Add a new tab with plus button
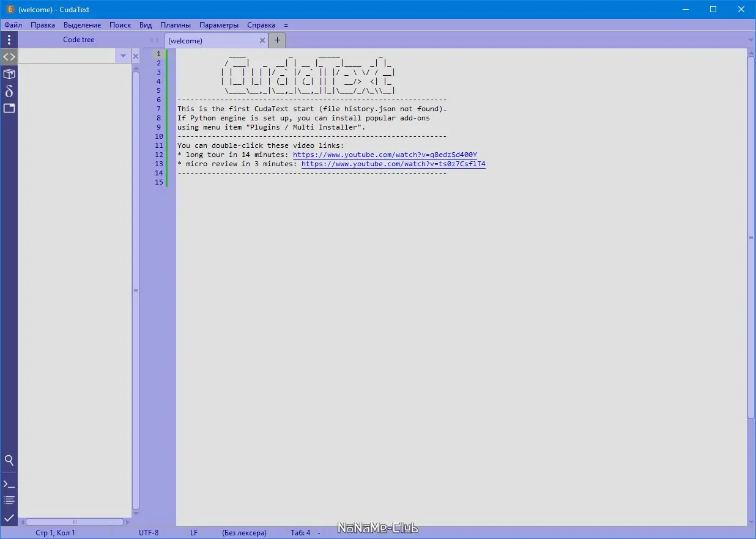Viewport: 756px width, 539px height. pyautogui.click(x=277, y=40)
